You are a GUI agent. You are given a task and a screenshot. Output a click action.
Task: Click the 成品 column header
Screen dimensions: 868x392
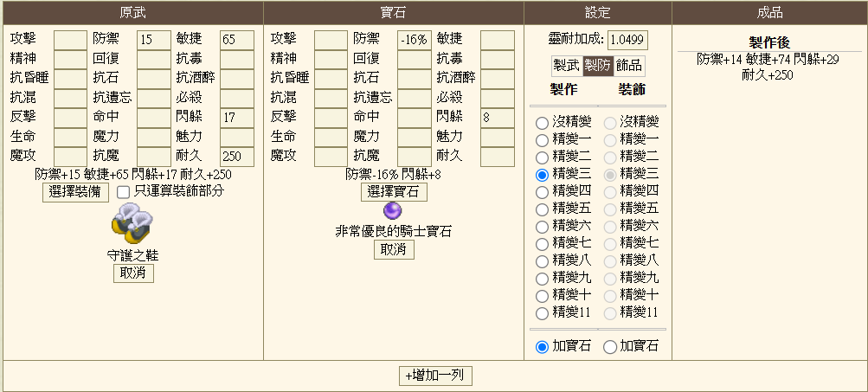769,13
